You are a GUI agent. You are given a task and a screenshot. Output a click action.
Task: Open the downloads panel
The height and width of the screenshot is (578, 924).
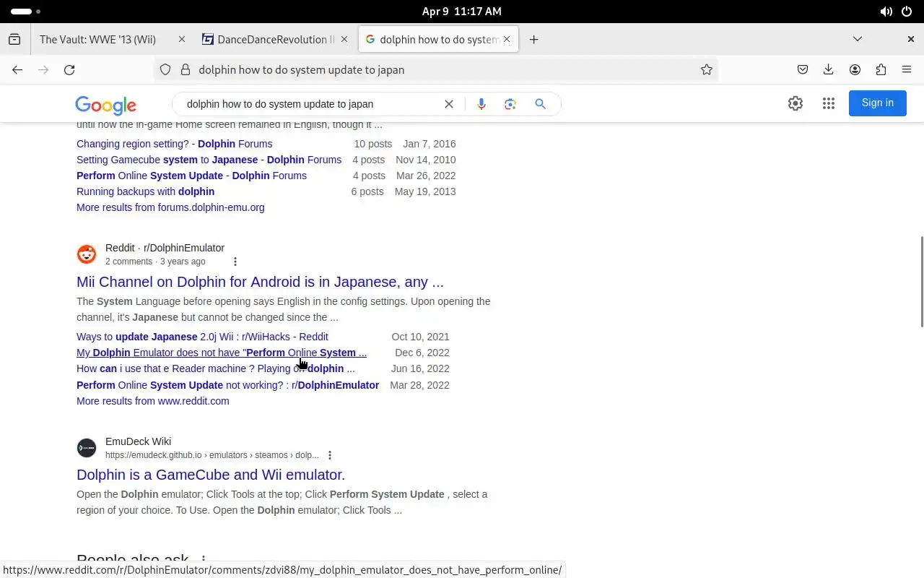829,70
